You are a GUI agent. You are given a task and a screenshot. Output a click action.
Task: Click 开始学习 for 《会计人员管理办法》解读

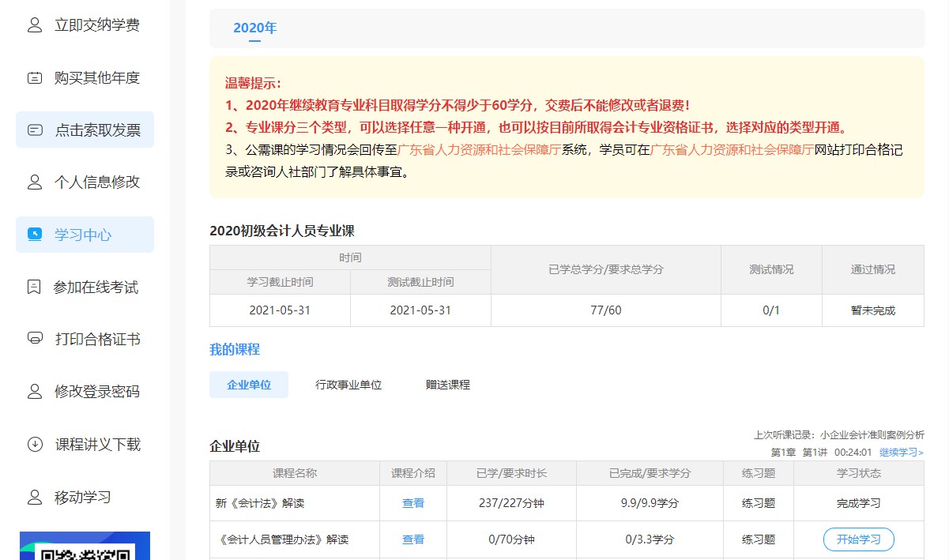[859, 539]
